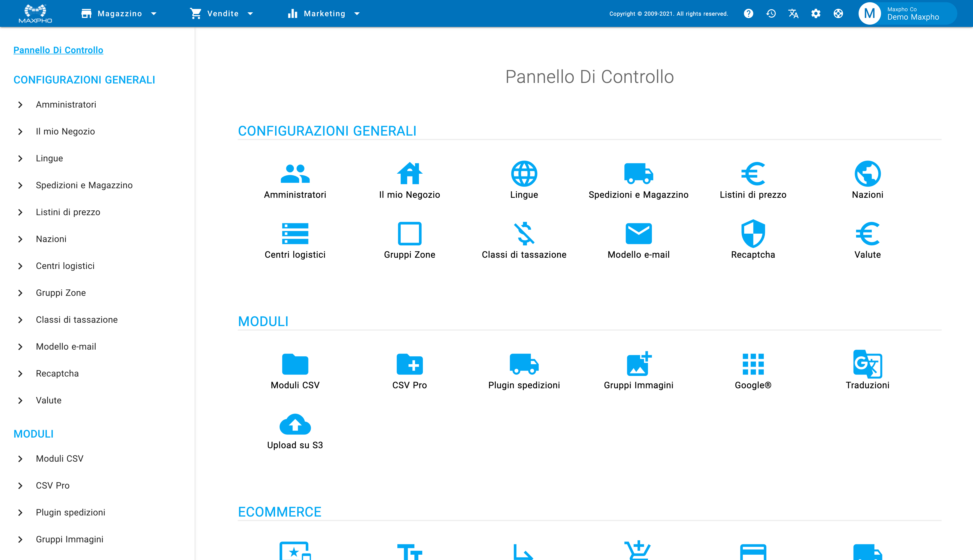Expand the Valute sidebar entry
973x560 pixels.
point(49,400)
